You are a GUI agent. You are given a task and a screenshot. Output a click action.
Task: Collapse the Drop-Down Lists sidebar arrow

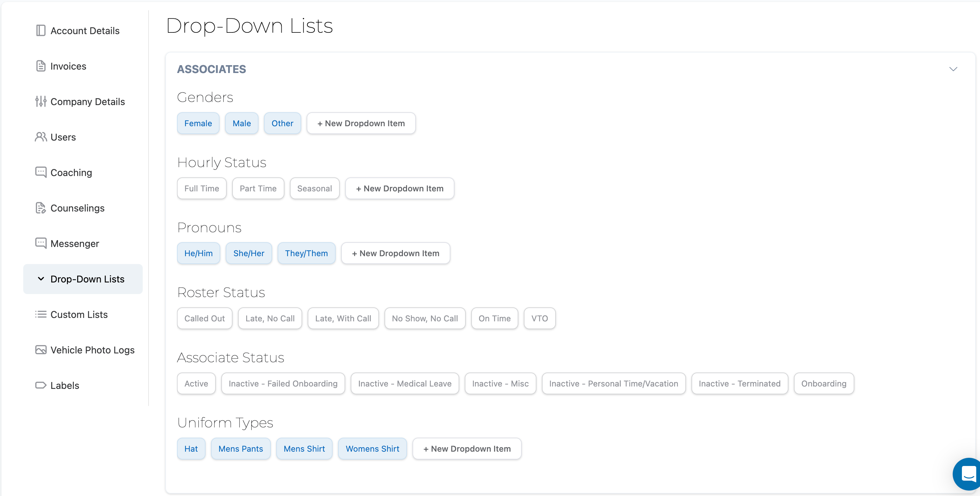(41, 279)
